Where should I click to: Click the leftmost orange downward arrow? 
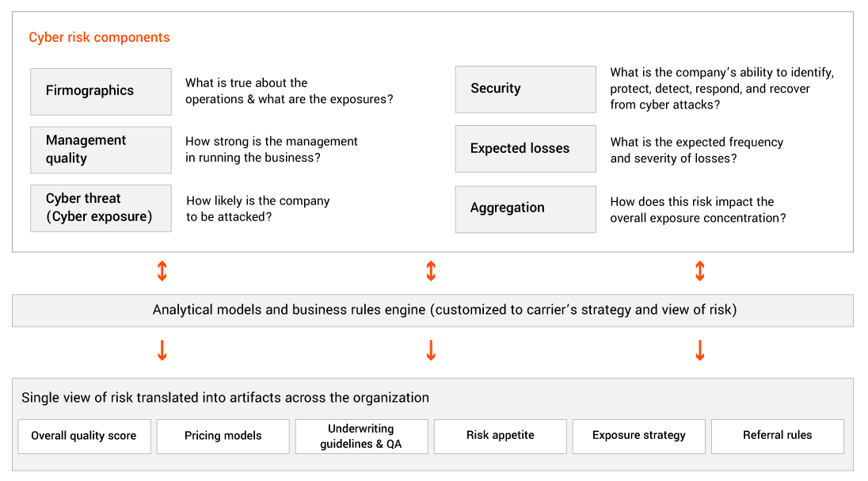coord(162,350)
